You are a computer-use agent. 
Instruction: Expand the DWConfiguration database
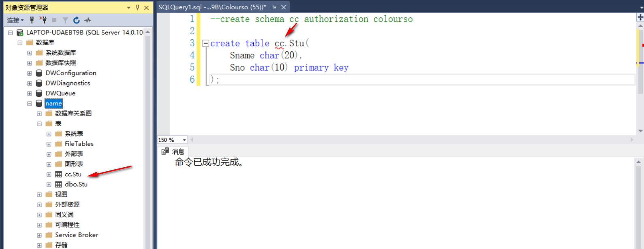pos(30,73)
